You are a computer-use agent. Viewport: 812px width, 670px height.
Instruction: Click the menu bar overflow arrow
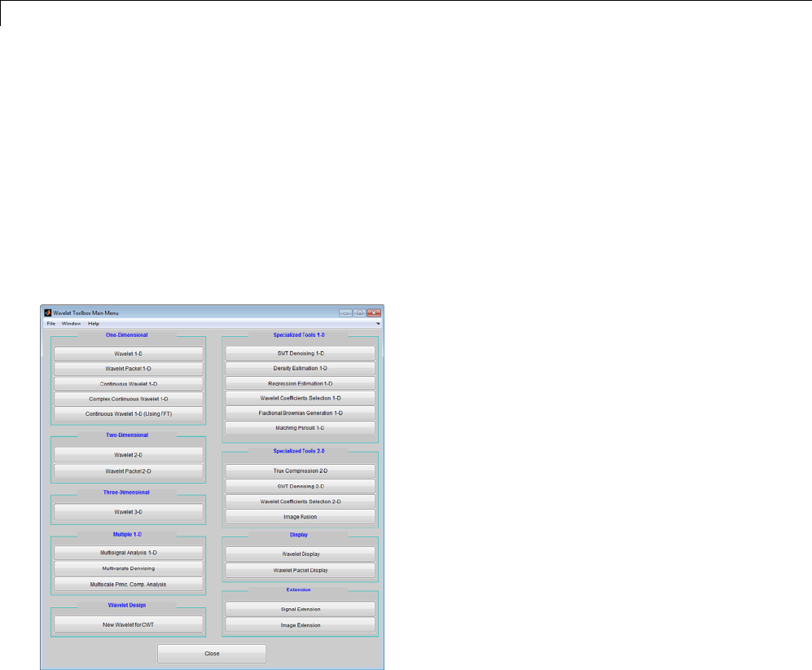(378, 324)
